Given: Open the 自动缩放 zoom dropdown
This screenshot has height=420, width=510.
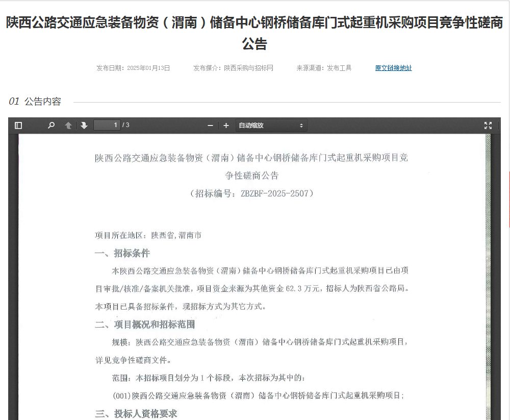Looking at the screenshot, I should tap(271, 126).
